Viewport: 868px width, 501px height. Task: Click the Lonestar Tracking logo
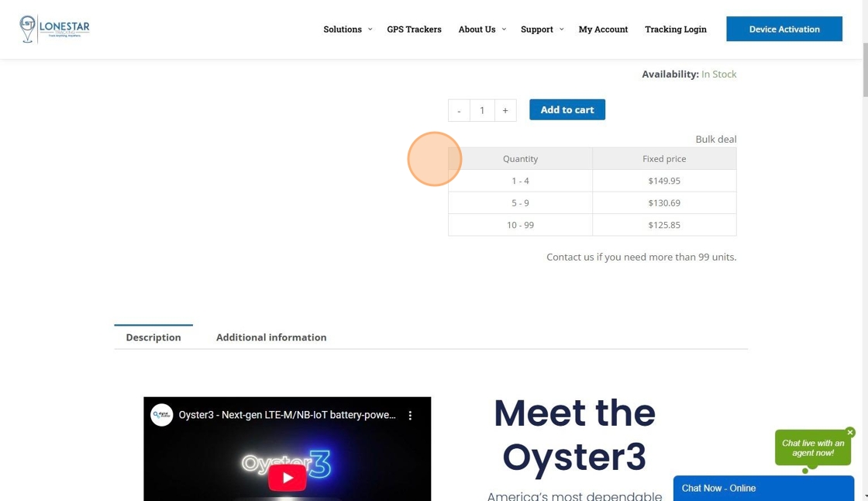point(54,29)
